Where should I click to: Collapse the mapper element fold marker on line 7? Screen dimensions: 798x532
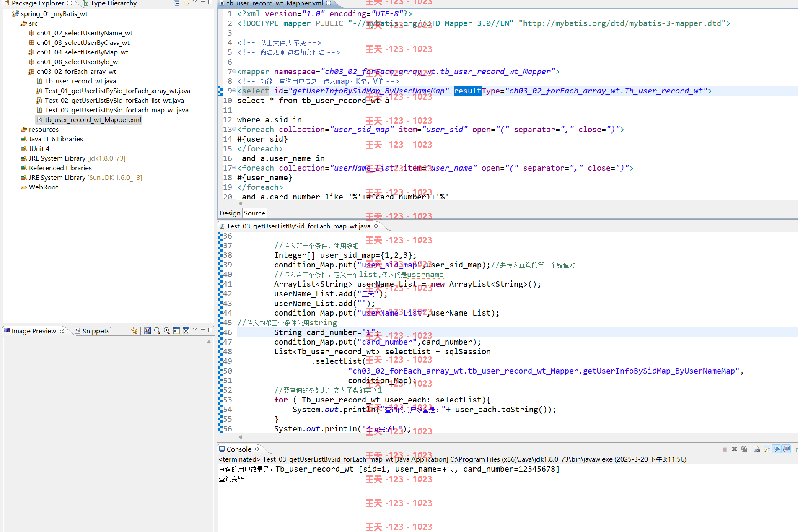point(234,71)
